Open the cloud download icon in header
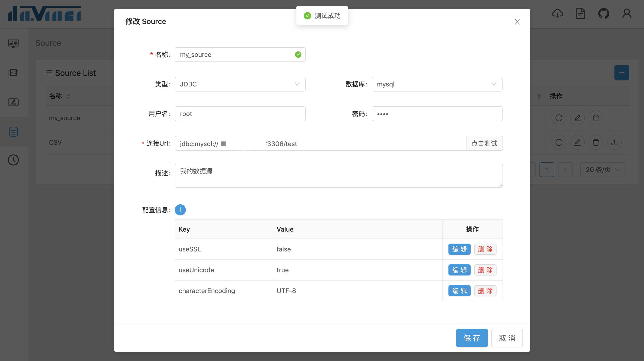Screen dimensions: 644x361 click(x=557, y=13)
